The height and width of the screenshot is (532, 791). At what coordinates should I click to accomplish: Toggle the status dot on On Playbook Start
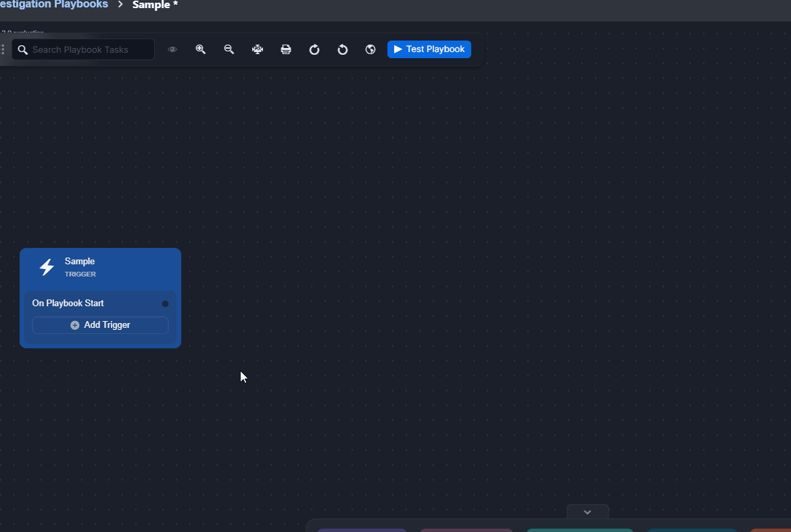pos(165,304)
